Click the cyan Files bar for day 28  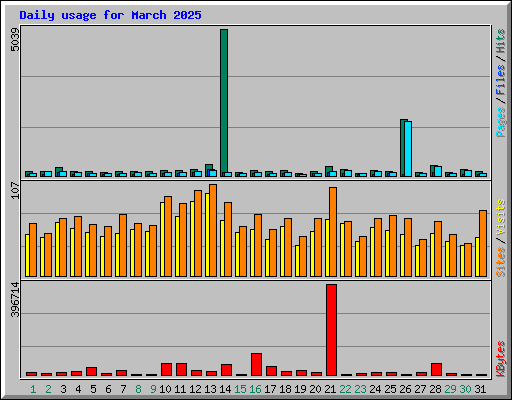pyautogui.click(x=438, y=171)
